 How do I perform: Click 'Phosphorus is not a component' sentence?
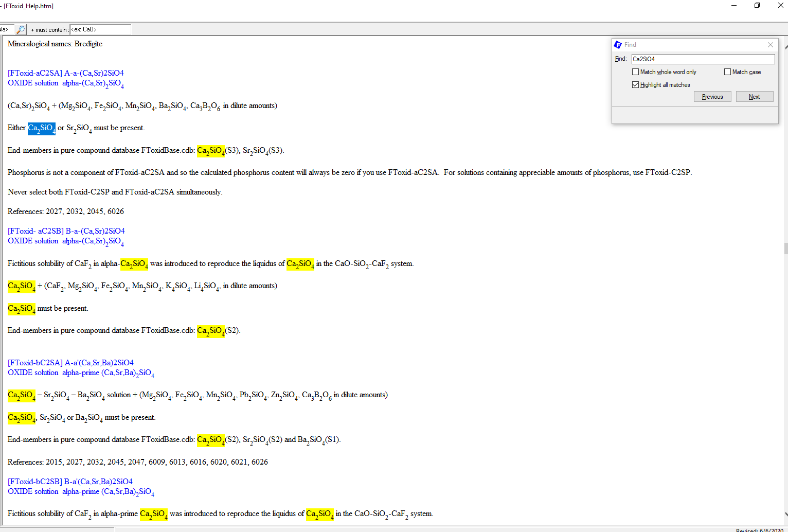(350, 172)
